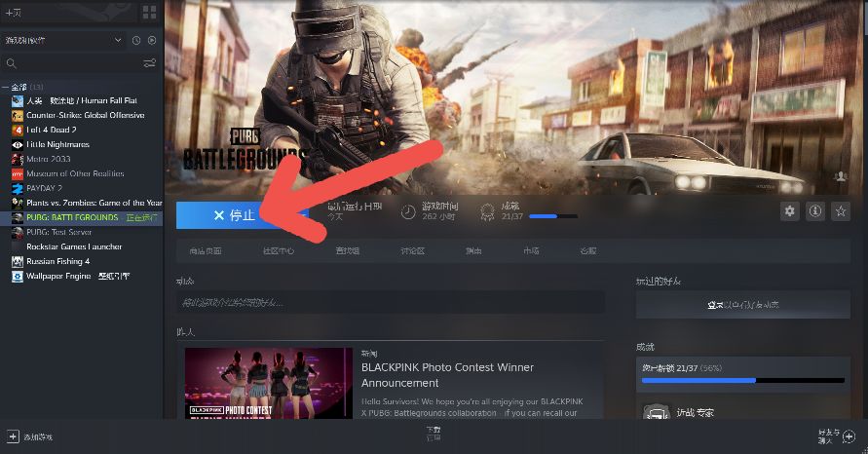868x454 pixels.
Task: Open the 市场 (Market) tab
Action: pyautogui.click(x=532, y=250)
